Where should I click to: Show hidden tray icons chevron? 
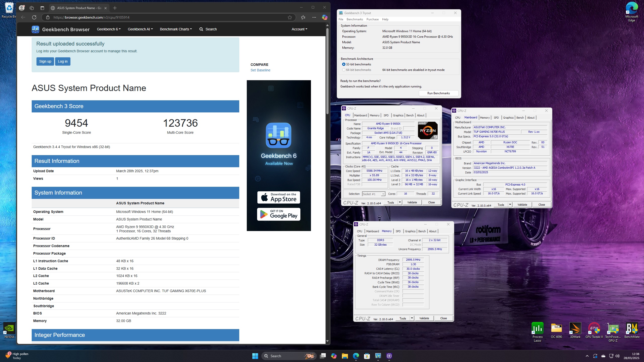pyautogui.click(x=587, y=356)
